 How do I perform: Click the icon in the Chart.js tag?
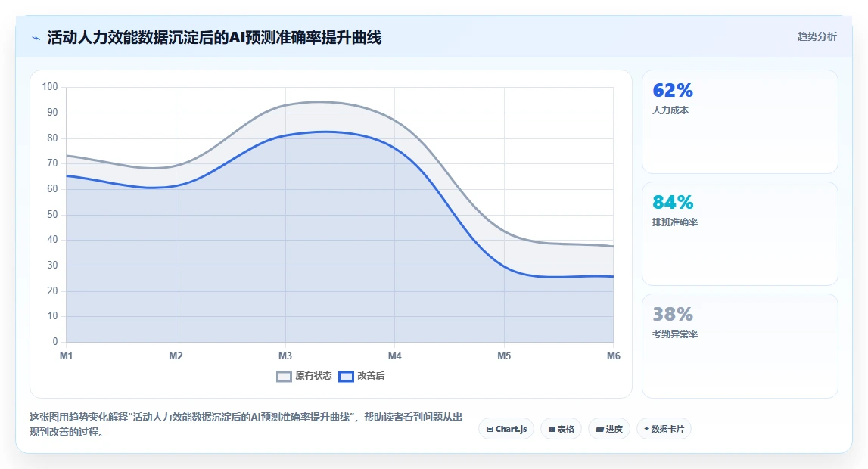[x=490, y=429]
